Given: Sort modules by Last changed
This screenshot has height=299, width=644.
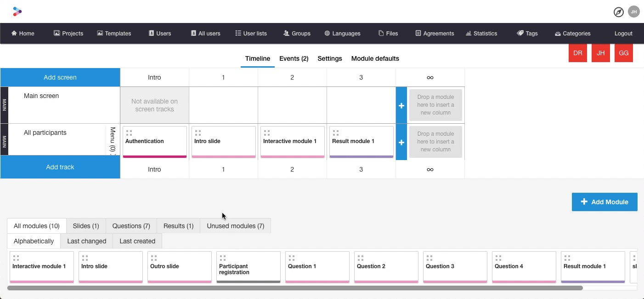Looking at the screenshot, I should tap(86, 241).
